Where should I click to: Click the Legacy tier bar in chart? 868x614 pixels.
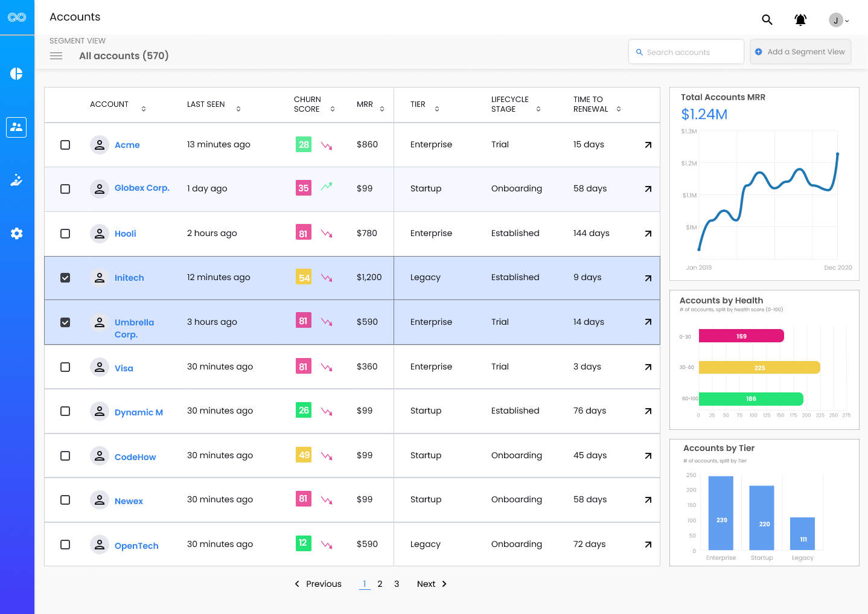tap(803, 534)
